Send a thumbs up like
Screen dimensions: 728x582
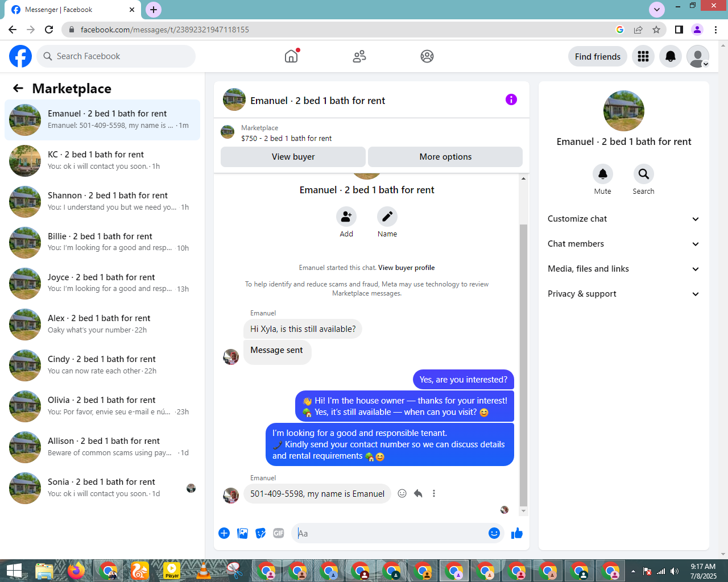517,533
